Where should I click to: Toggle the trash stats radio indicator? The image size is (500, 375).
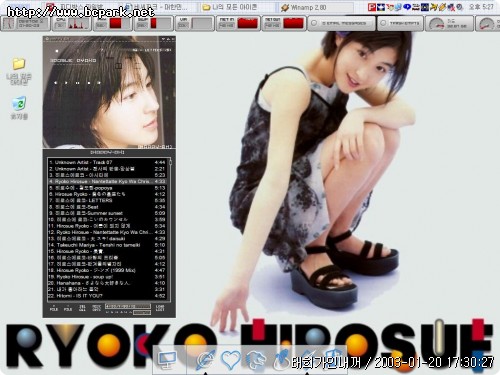pos(383,23)
